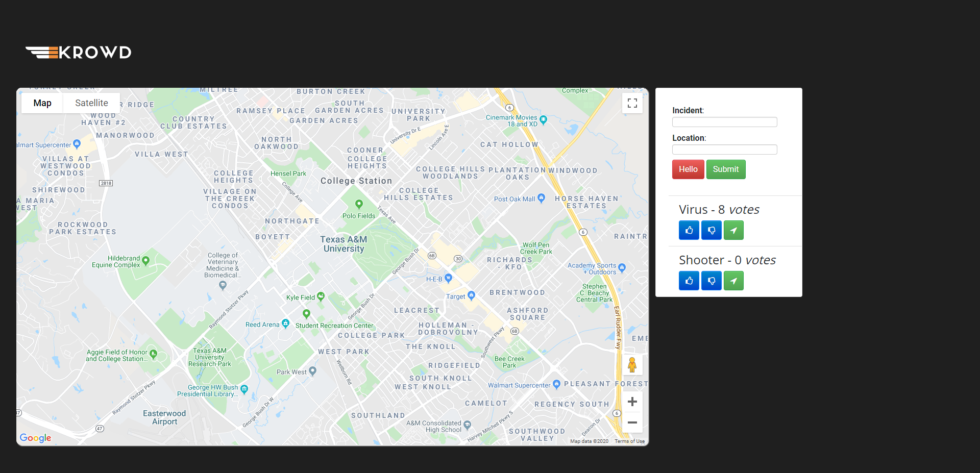
Task: Click the Bee Creek Park label
Action: tap(509, 362)
